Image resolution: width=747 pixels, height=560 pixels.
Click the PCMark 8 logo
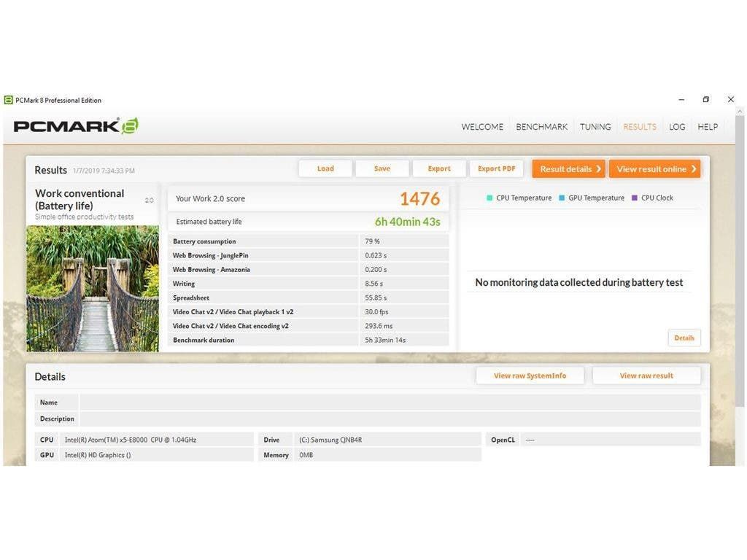click(x=76, y=125)
